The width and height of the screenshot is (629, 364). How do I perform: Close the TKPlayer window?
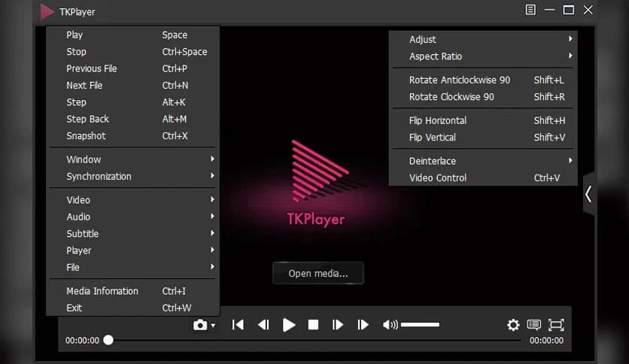coord(588,10)
